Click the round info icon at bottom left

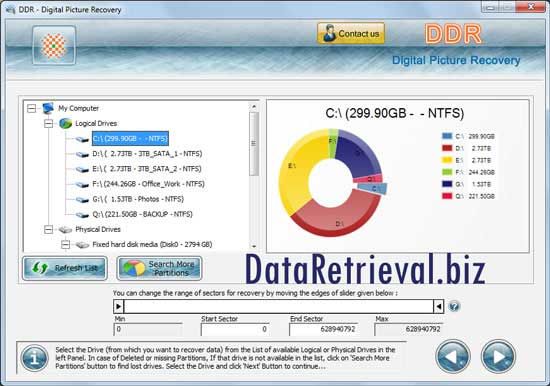34,358
